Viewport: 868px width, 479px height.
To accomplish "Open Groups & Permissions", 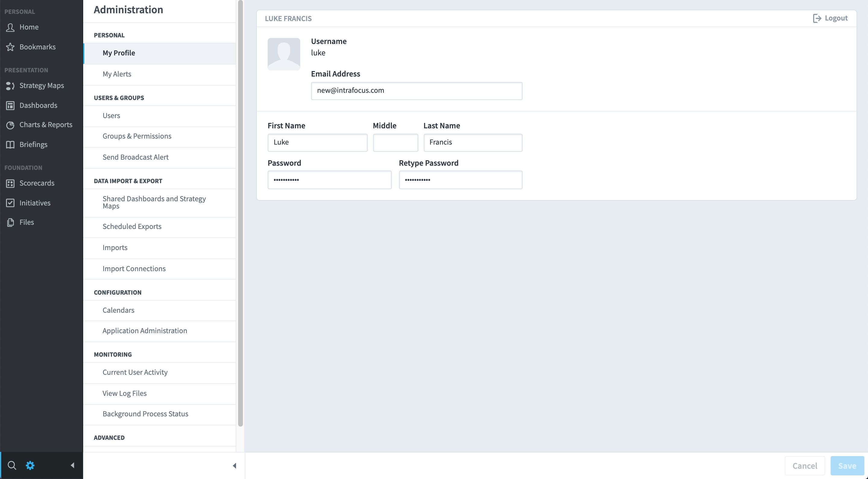I will [x=160, y=136].
